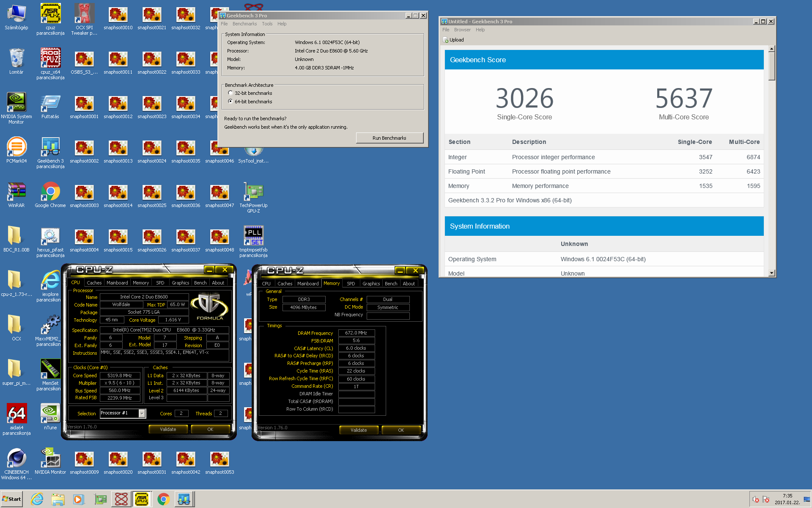Click OK in left CPU-Z window
The width and height of the screenshot is (812, 508).
coord(210,429)
